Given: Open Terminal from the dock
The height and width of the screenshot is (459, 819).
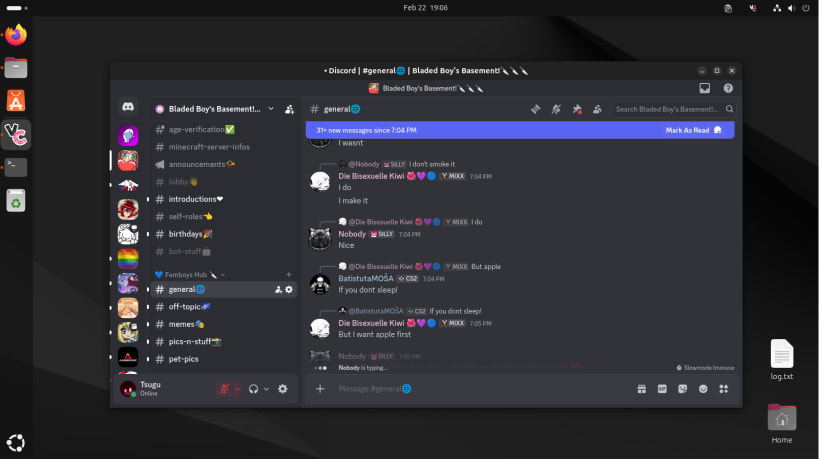Looking at the screenshot, I should pyautogui.click(x=16, y=167).
